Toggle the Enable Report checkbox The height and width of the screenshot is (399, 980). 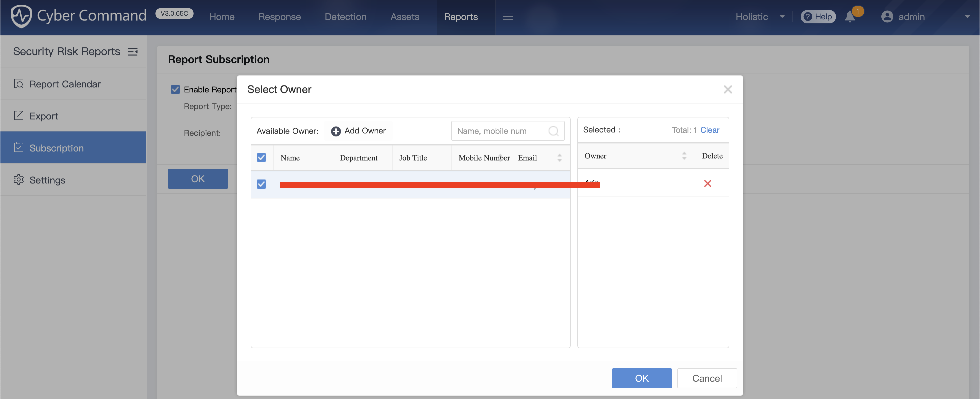tap(175, 89)
